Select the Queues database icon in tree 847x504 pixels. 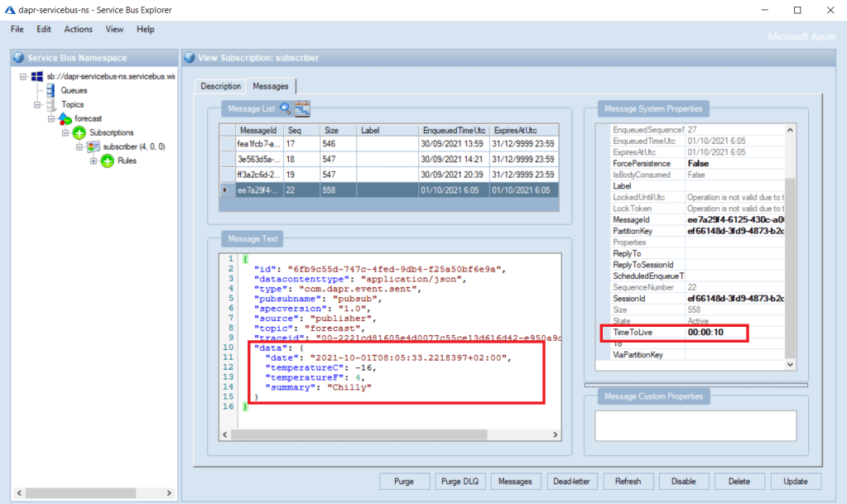51,90
